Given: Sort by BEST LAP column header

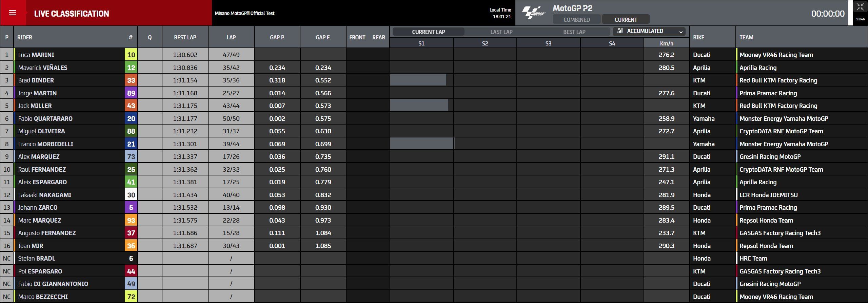Looking at the screenshot, I should [185, 37].
